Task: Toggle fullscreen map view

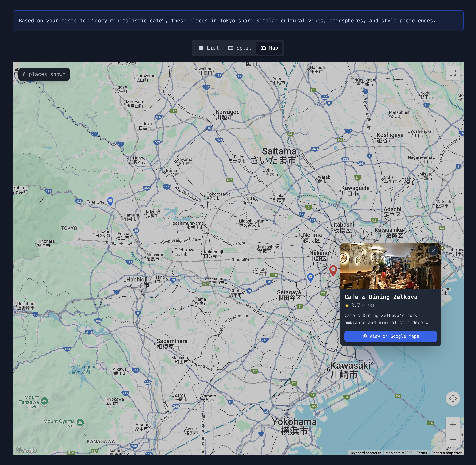Action: [x=453, y=73]
